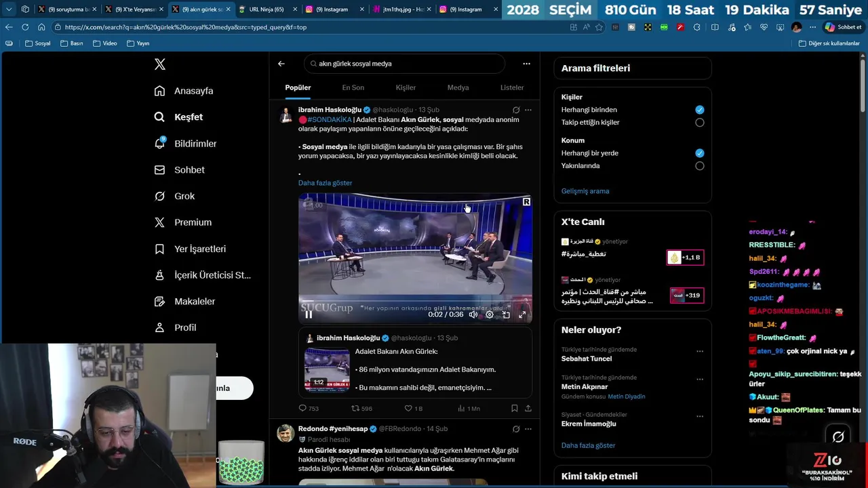The width and height of the screenshot is (868, 488).
Task: Open the quoted tweet video thumbnail 1:12
Action: pos(327,370)
